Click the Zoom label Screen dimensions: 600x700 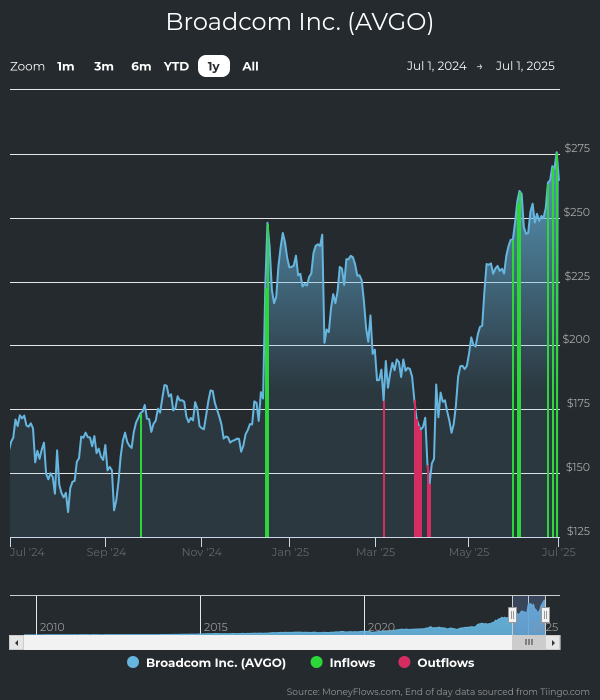[27, 66]
